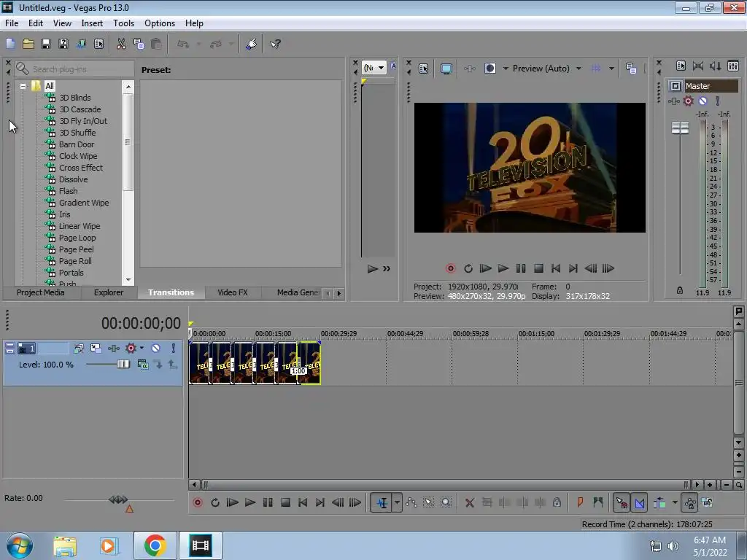747x560 pixels.
Task: Select the last highlighted clip on timeline
Action: point(309,363)
